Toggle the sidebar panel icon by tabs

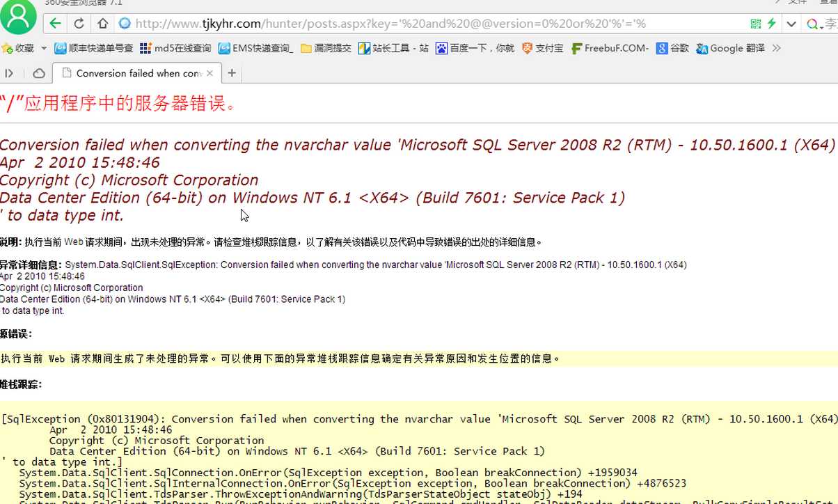[x=9, y=73]
